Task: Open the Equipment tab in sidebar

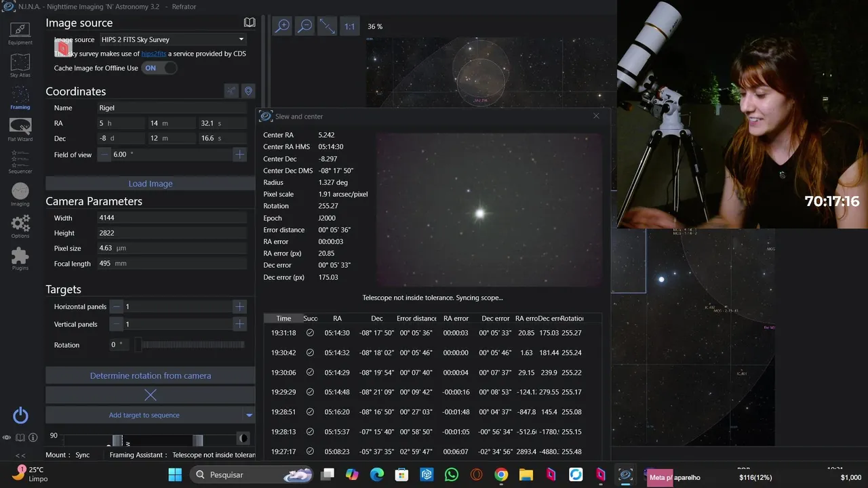Action: (20, 33)
